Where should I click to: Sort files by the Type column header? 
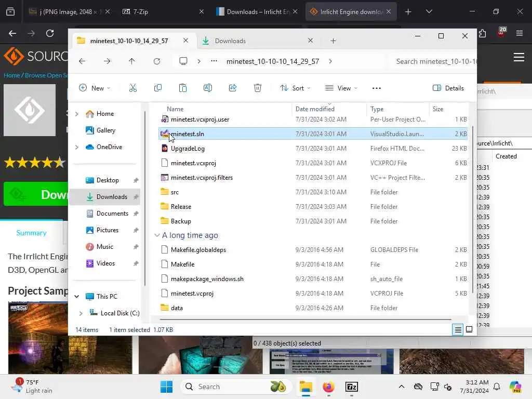[377, 109]
